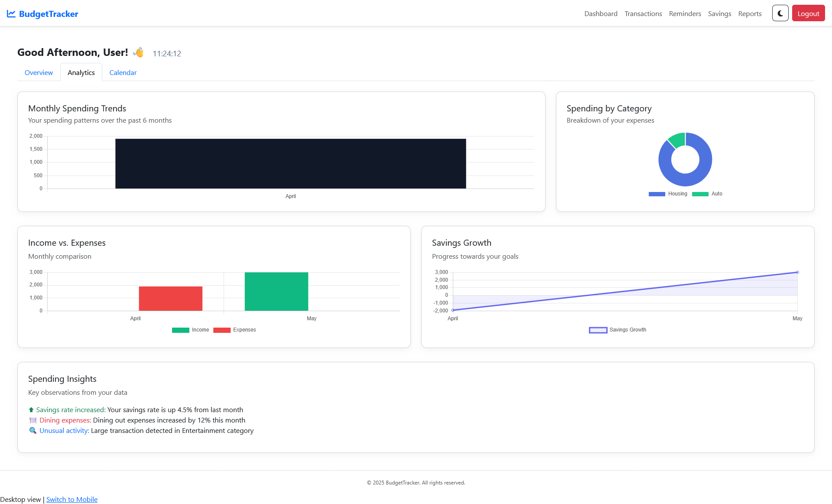
Task: Open the Calendar tab
Action: 123,72
